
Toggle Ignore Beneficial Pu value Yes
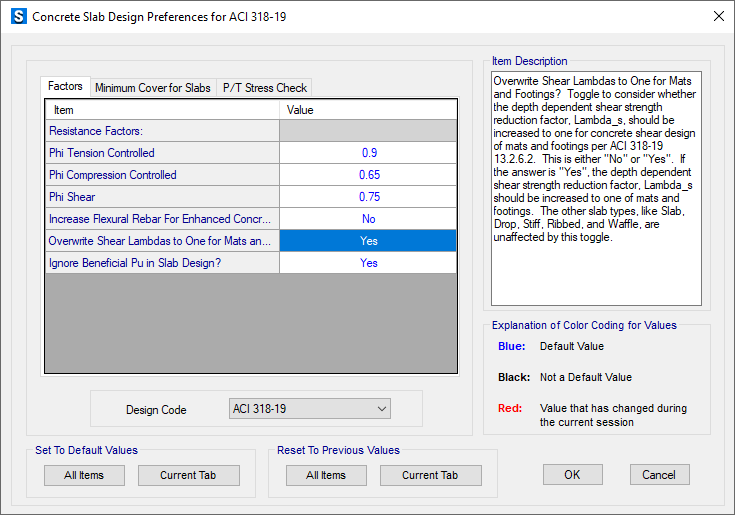point(368,263)
